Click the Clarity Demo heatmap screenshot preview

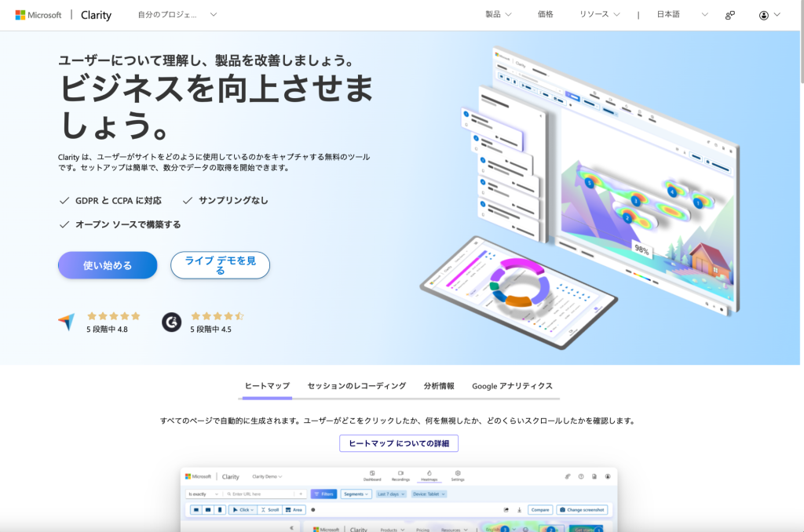399,500
